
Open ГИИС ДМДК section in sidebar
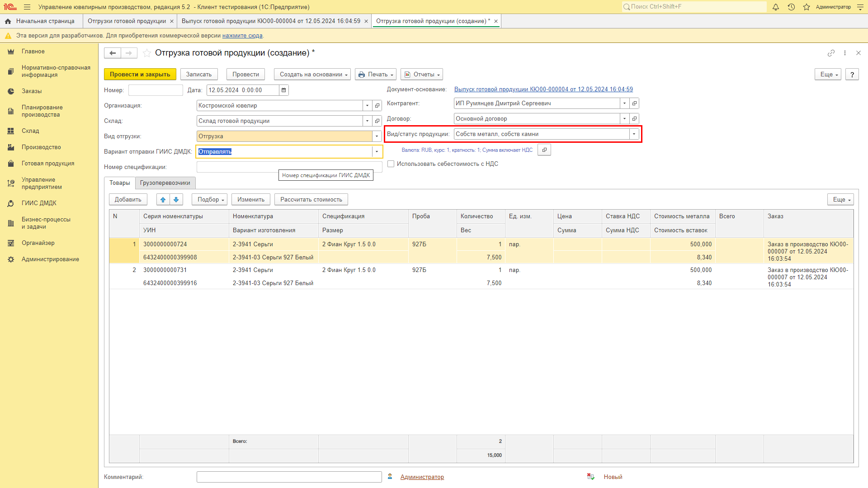(39, 203)
